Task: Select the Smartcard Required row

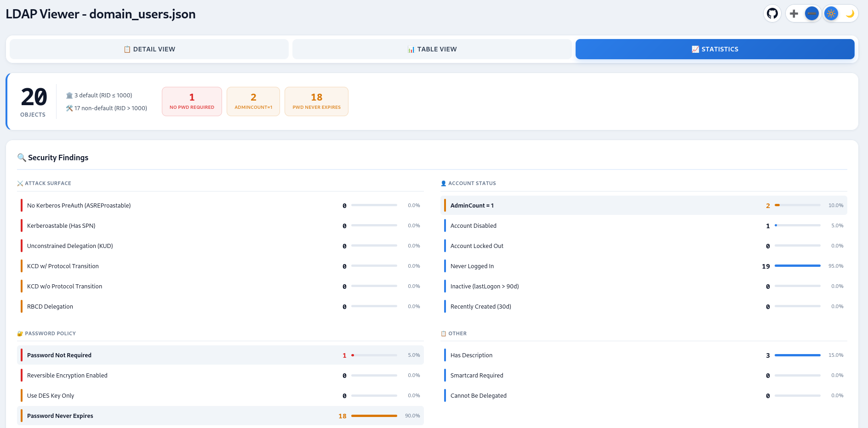Action: [x=644, y=375]
